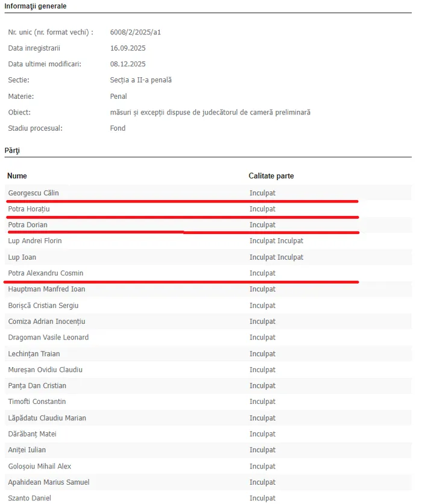This screenshot has height=504, width=422.
Task: Select the Potra Alexandru Cosmin entry
Action: click(x=46, y=273)
